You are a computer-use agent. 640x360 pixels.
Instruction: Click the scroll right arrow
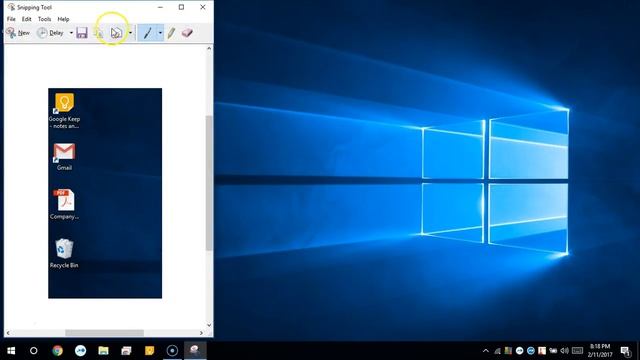[x=201, y=333]
